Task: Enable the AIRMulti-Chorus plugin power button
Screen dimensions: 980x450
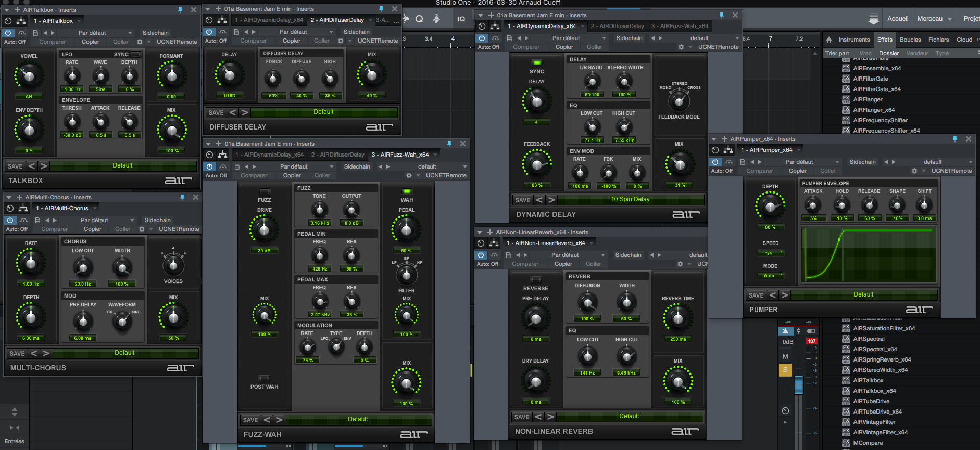Action: [10, 220]
